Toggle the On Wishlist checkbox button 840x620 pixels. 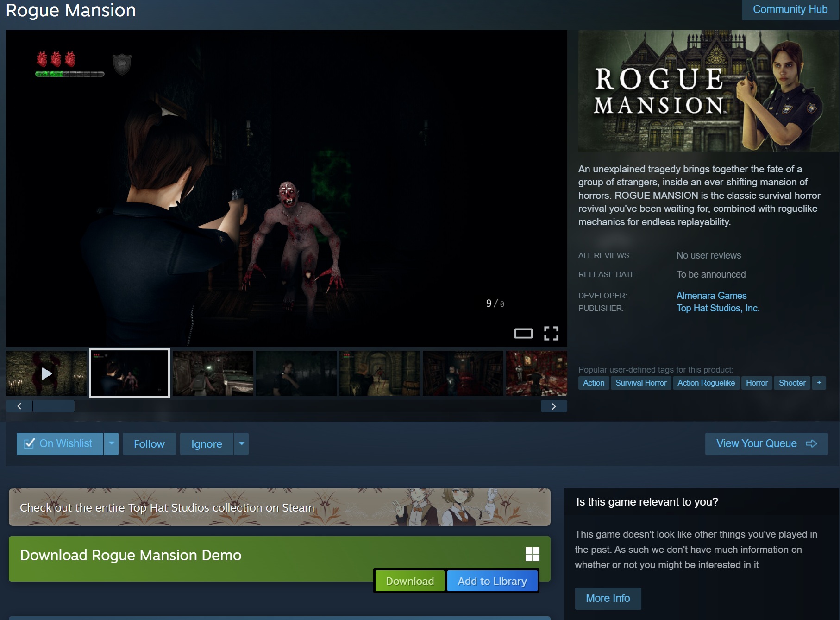[x=60, y=444]
